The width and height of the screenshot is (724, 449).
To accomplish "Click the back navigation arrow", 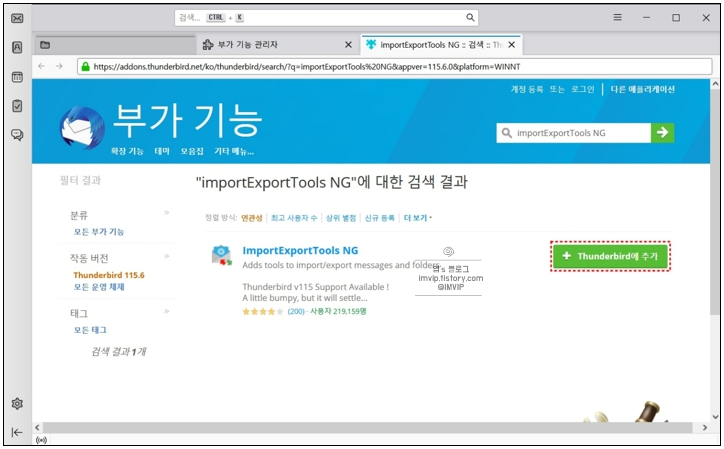I will click(x=42, y=66).
